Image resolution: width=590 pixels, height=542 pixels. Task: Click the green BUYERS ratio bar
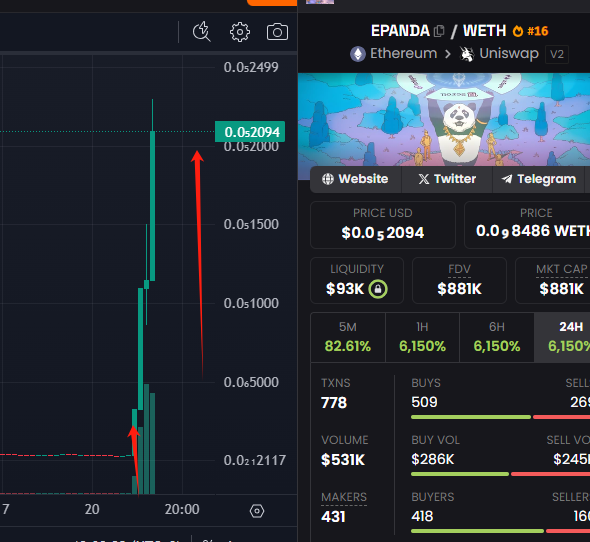coord(477,531)
